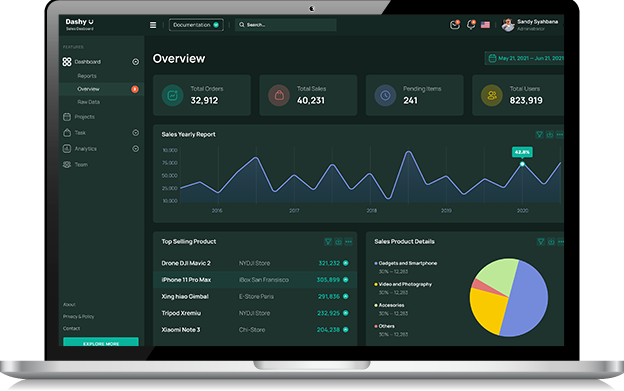624x391 pixels.
Task: Click the Task sidebar icon
Action: [x=67, y=132]
